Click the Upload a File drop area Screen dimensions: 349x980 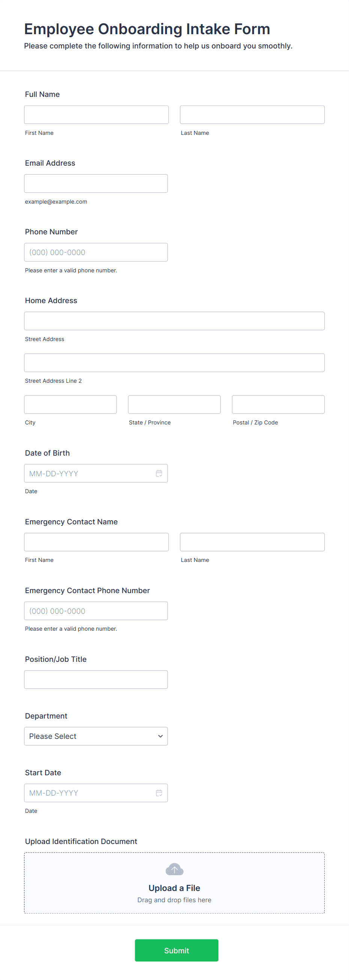(x=174, y=883)
